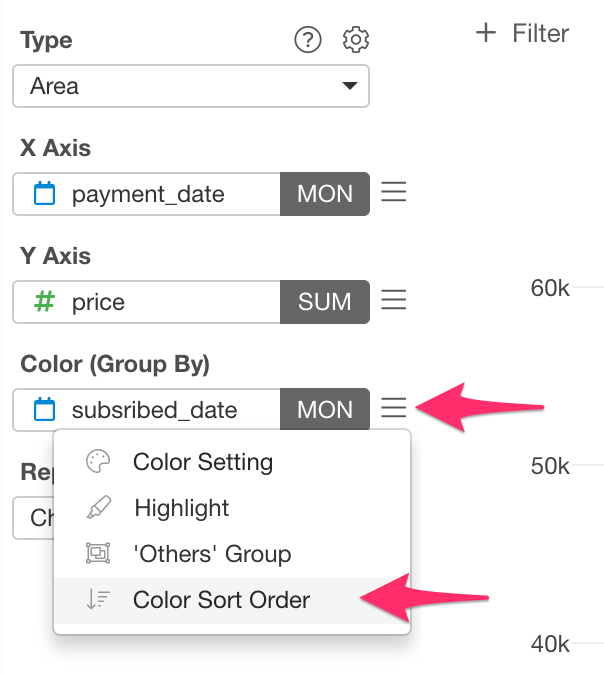Change the MON aggregation on payment_date
The image size is (604, 674).
(x=325, y=194)
